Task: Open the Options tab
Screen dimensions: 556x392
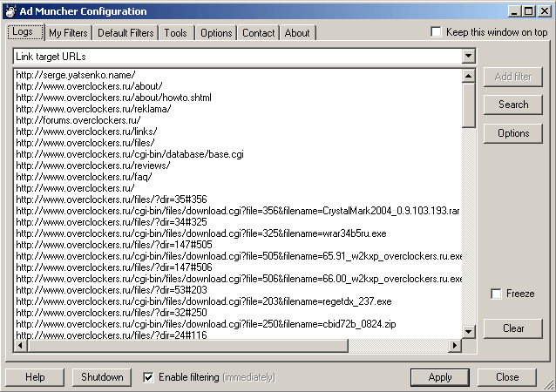Action: (x=216, y=33)
